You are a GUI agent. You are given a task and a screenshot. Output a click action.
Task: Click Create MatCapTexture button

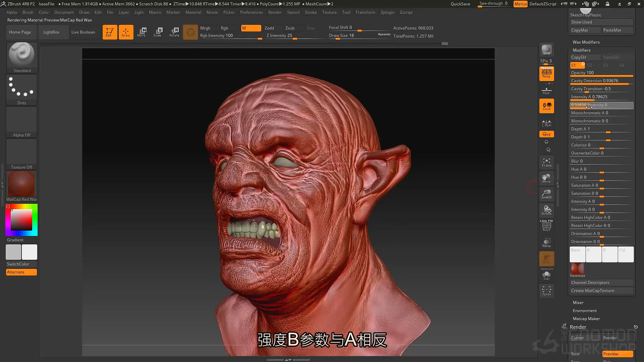602,291
